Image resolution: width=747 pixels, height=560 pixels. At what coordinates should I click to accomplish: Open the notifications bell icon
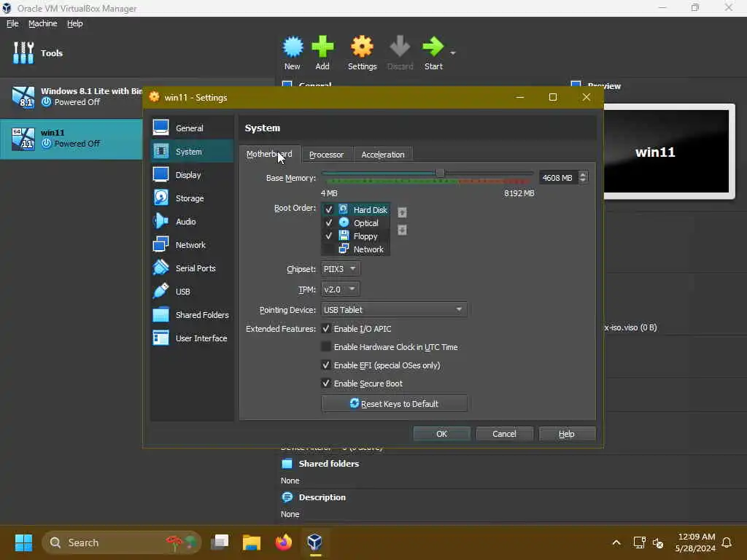pos(727,542)
